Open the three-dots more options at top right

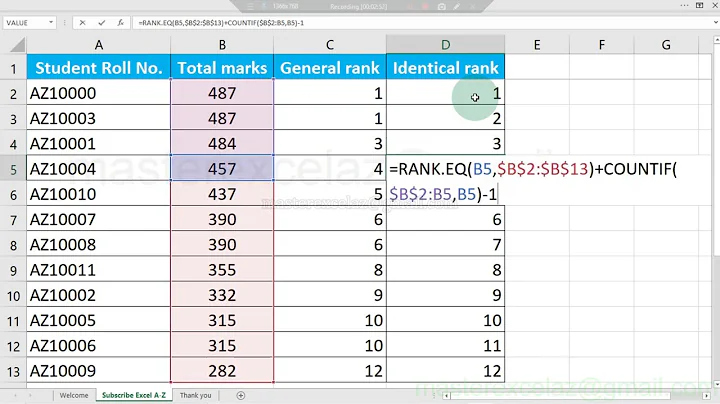click(x=684, y=5)
